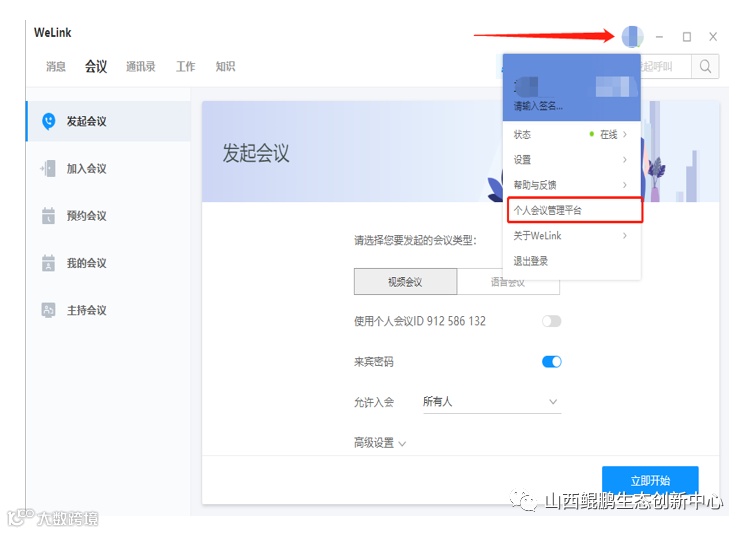Expand the 帮助与反馈 submenu arrow
The width and height of the screenshot is (747, 533).
625,185
